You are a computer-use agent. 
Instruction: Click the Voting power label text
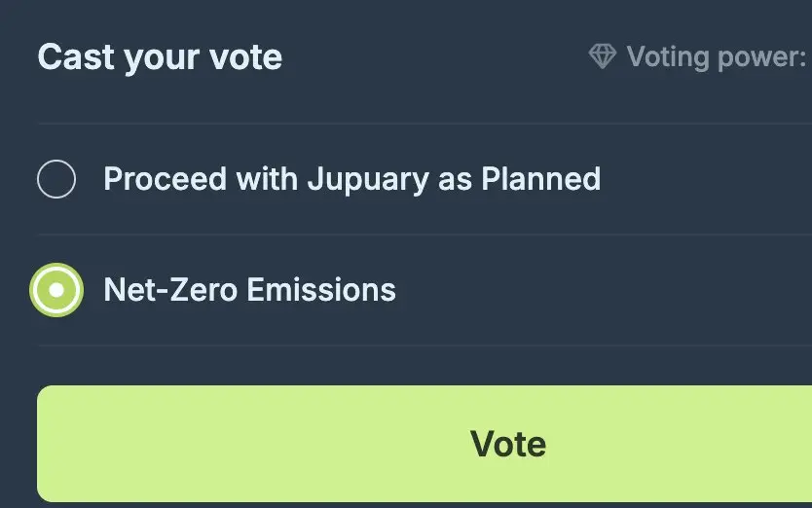(x=717, y=56)
